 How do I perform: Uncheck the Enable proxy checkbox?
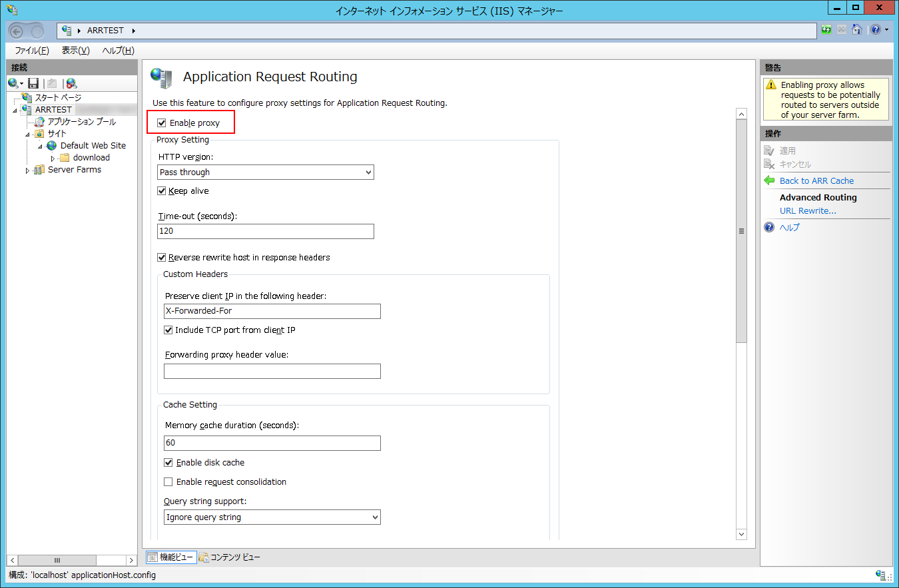[161, 123]
